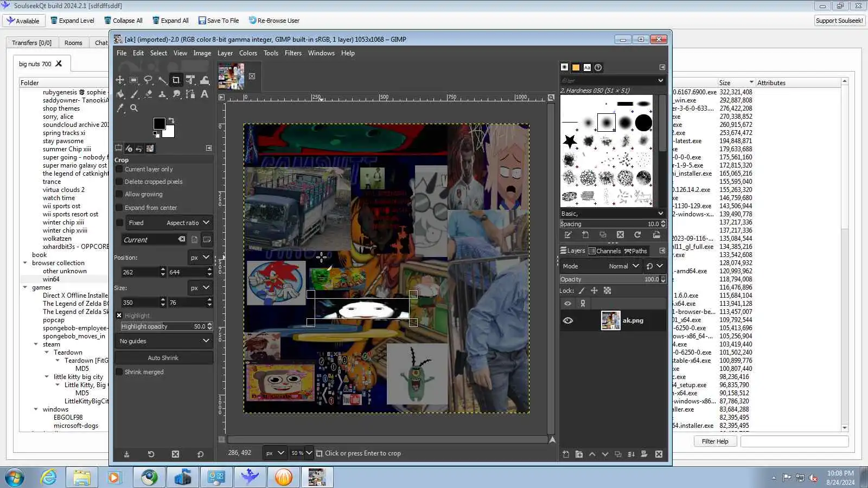The width and height of the screenshot is (868, 488).
Task: Open the Size unit px dropdown
Action: [200, 288]
